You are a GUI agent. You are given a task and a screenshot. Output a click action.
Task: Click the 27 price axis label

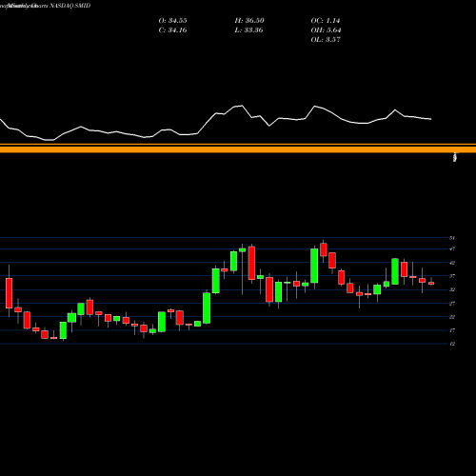(452, 304)
